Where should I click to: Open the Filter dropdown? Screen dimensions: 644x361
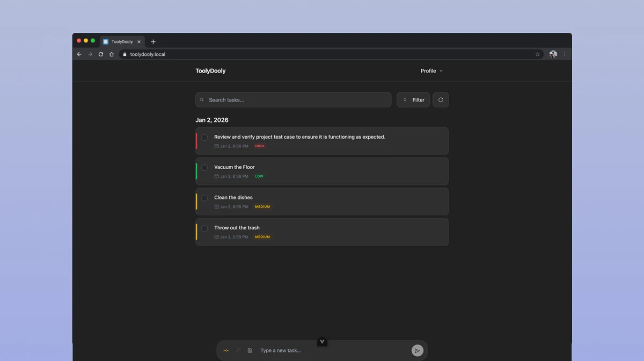click(x=413, y=100)
